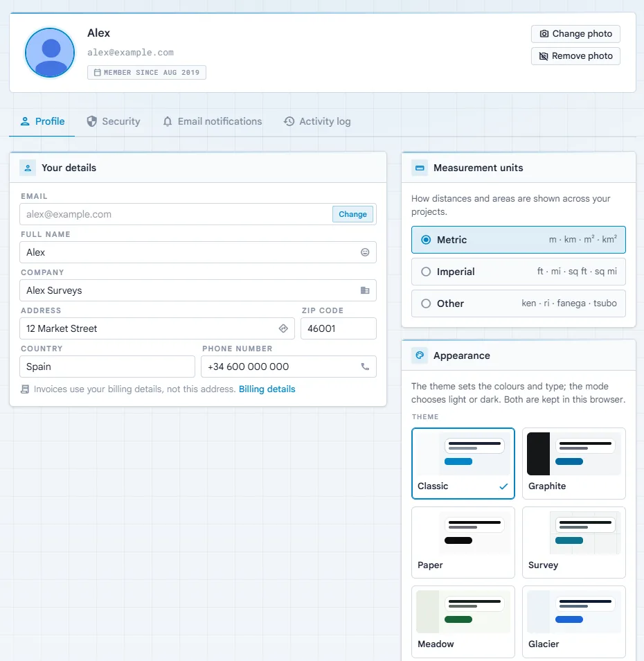This screenshot has width=644, height=661.
Task: Click the calendar icon in Member Since badge
Action: coord(98,73)
